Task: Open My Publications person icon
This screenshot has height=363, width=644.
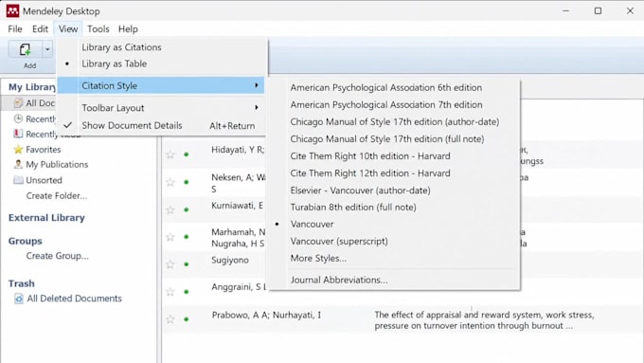Action: [x=18, y=164]
